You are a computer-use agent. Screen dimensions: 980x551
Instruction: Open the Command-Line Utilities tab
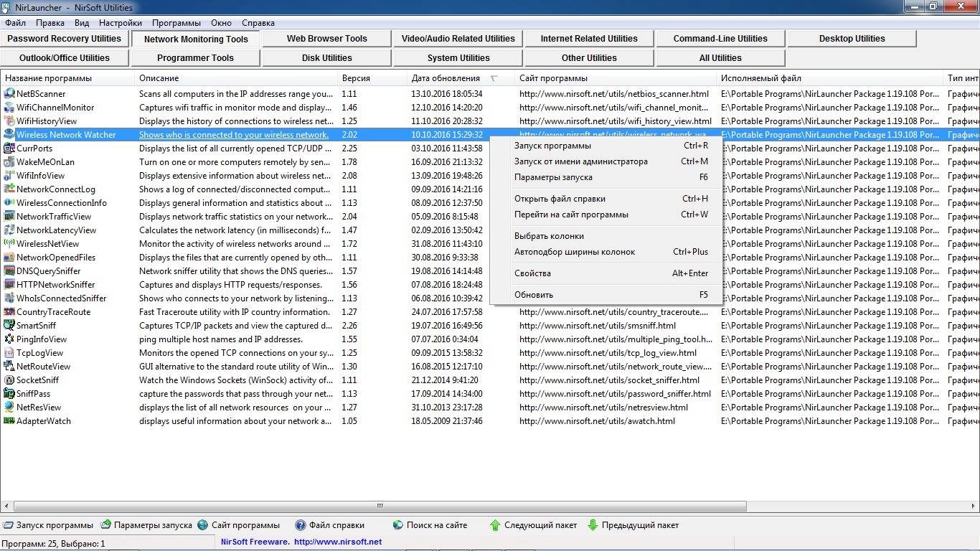(720, 39)
